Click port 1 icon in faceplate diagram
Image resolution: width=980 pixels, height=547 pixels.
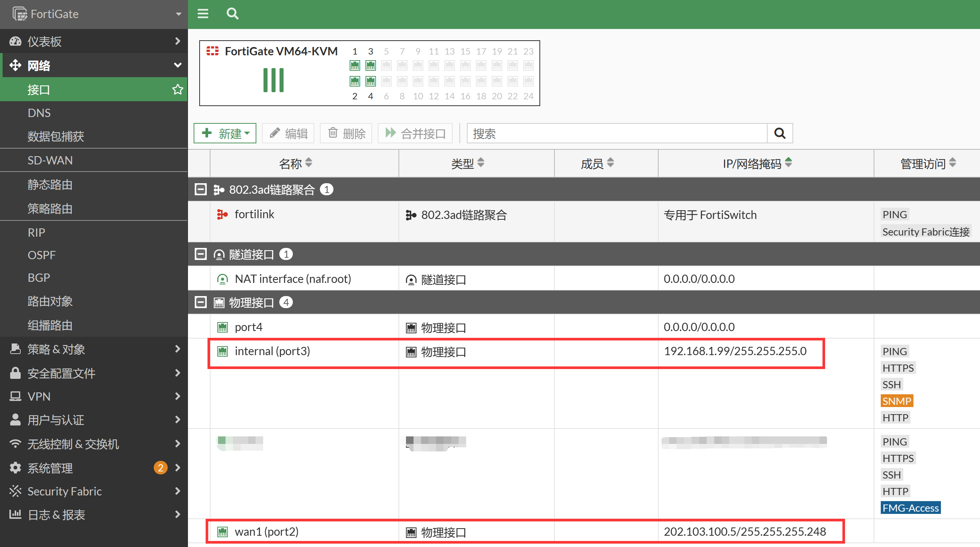pos(354,66)
